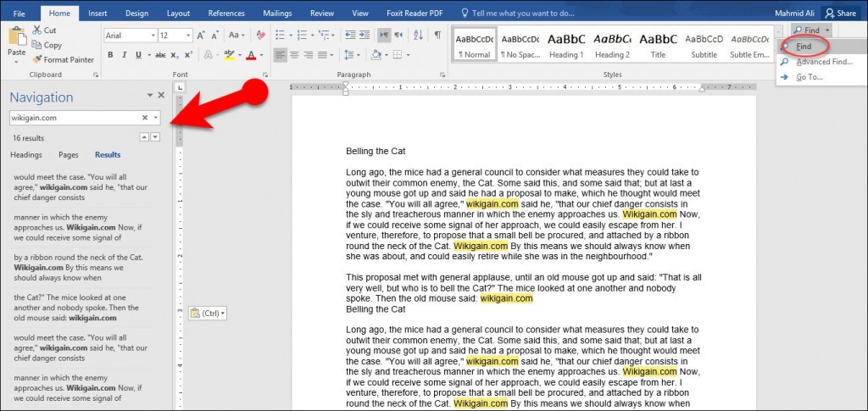Open the Headings tab in Navigation pane
This screenshot has width=868, height=411.
click(x=26, y=155)
